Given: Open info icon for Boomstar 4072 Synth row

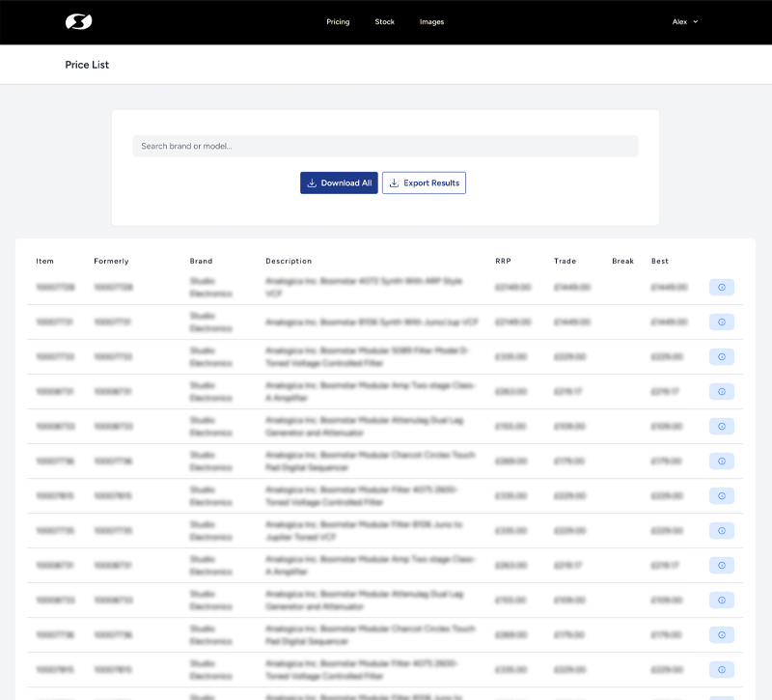Looking at the screenshot, I should [x=721, y=287].
